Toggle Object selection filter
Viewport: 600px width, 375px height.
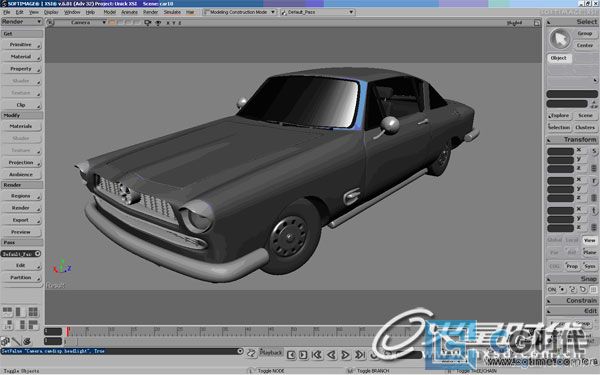559,58
